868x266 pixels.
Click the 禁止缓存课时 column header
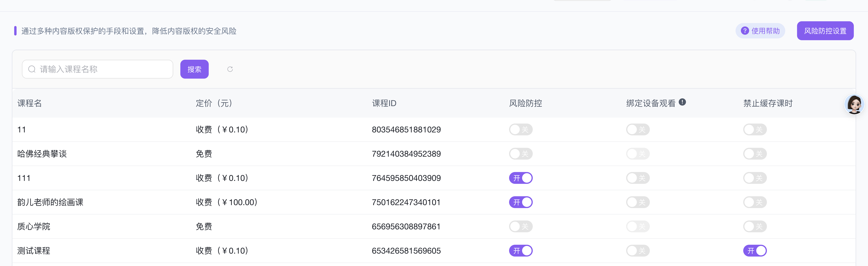(x=768, y=103)
